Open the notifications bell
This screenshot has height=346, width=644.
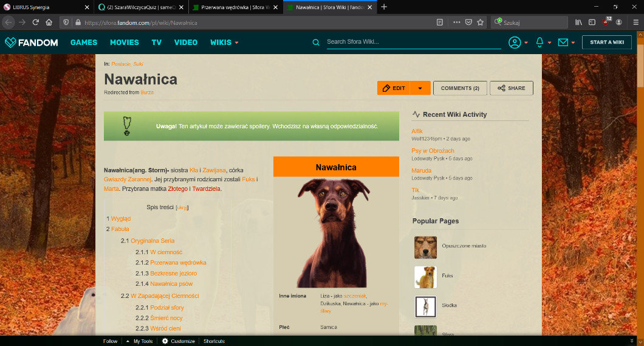tap(540, 43)
